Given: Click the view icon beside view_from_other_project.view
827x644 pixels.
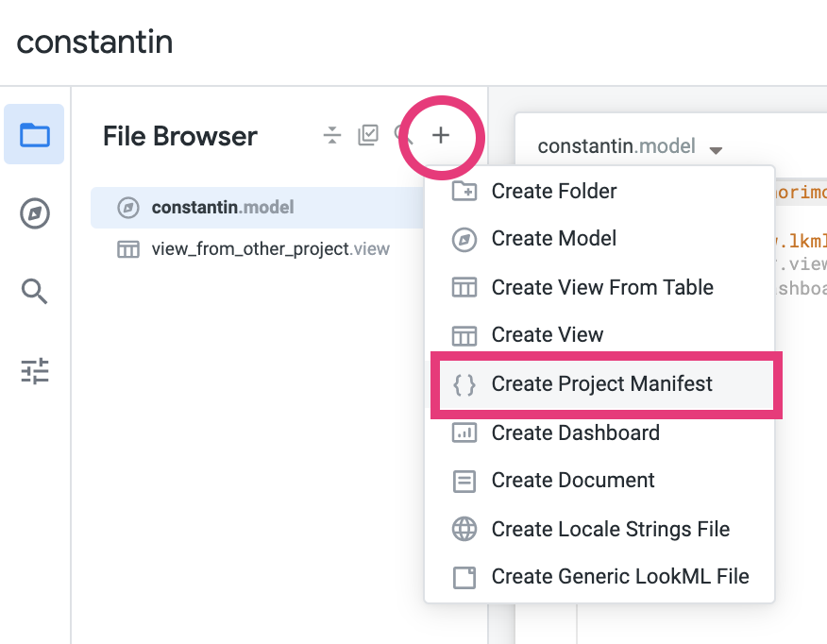Looking at the screenshot, I should 128,249.
